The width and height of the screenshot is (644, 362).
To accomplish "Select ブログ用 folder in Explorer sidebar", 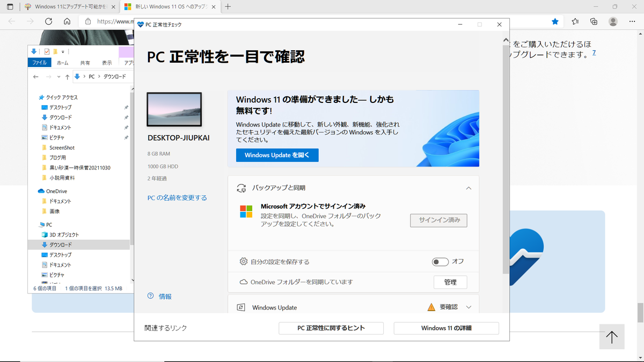I will (57, 158).
